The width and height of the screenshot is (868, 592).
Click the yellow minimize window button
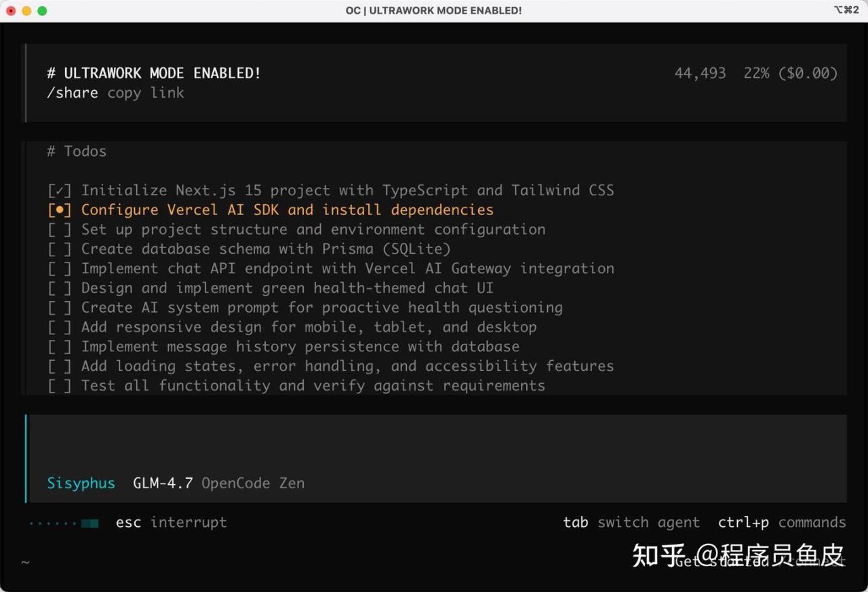tap(26, 11)
